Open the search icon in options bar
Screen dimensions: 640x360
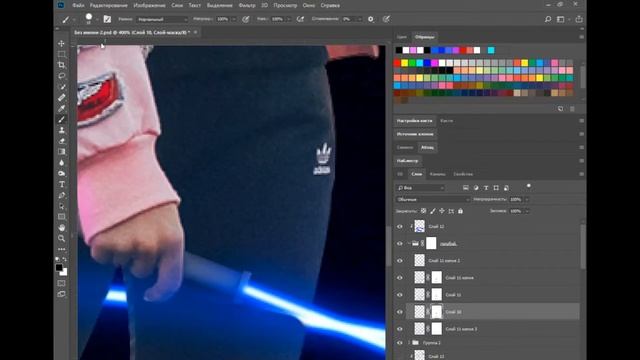[x=548, y=19]
